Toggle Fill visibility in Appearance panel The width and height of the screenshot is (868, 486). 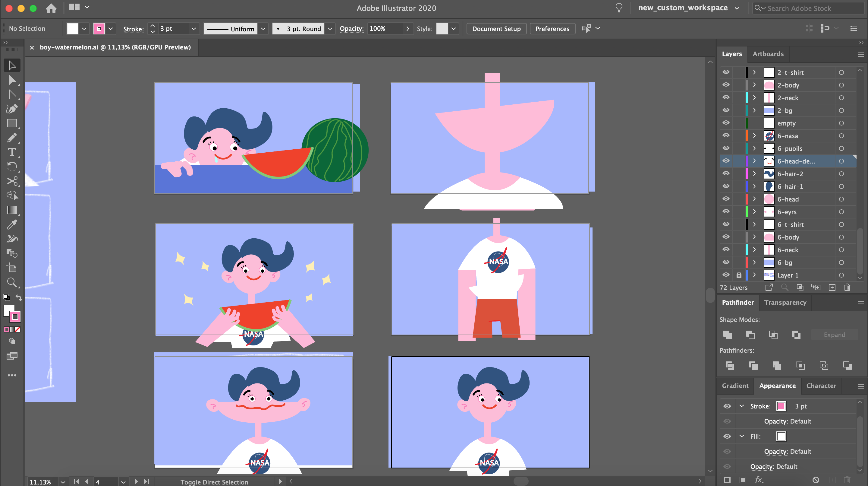click(x=727, y=436)
